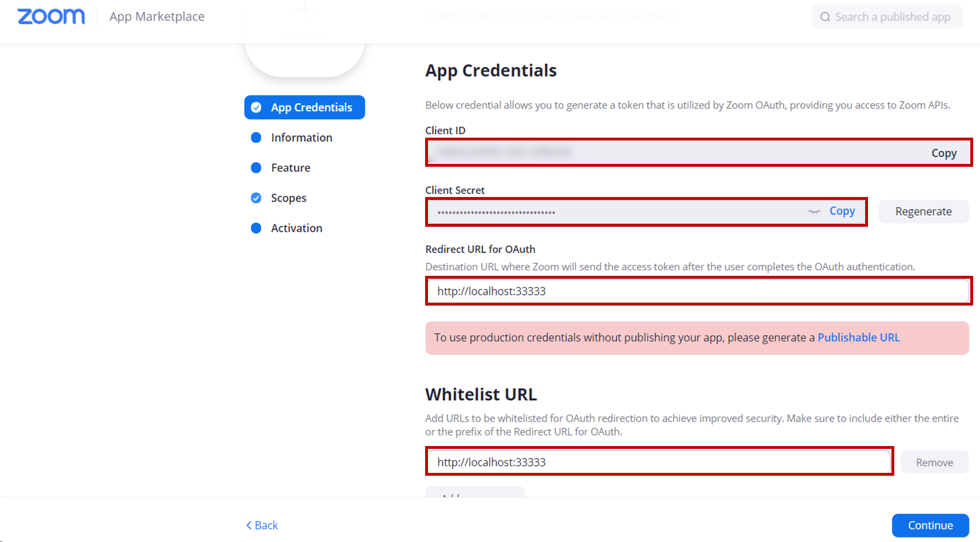This screenshot has height=542, width=980.
Task: Click the Search a published app box
Action: click(887, 17)
